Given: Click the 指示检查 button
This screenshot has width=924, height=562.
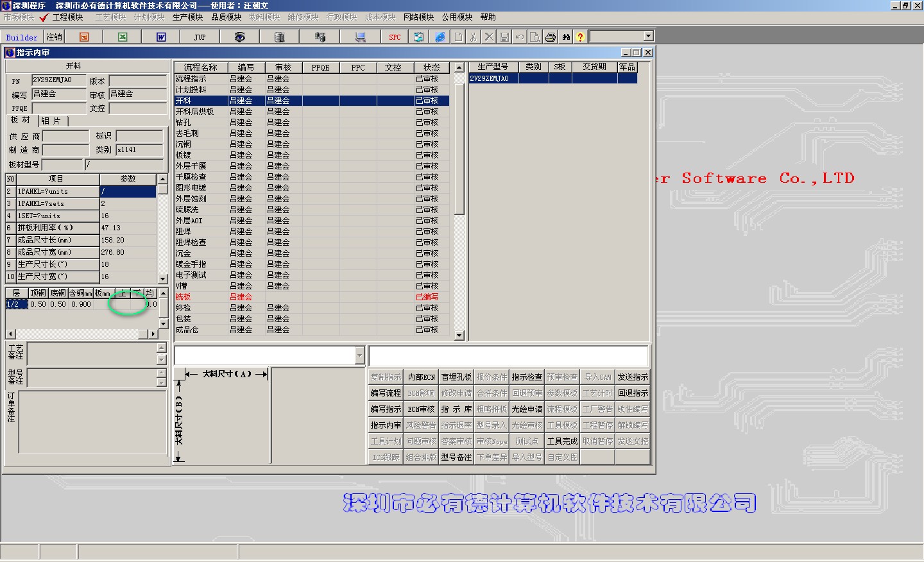Looking at the screenshot, I should [527, 377].
